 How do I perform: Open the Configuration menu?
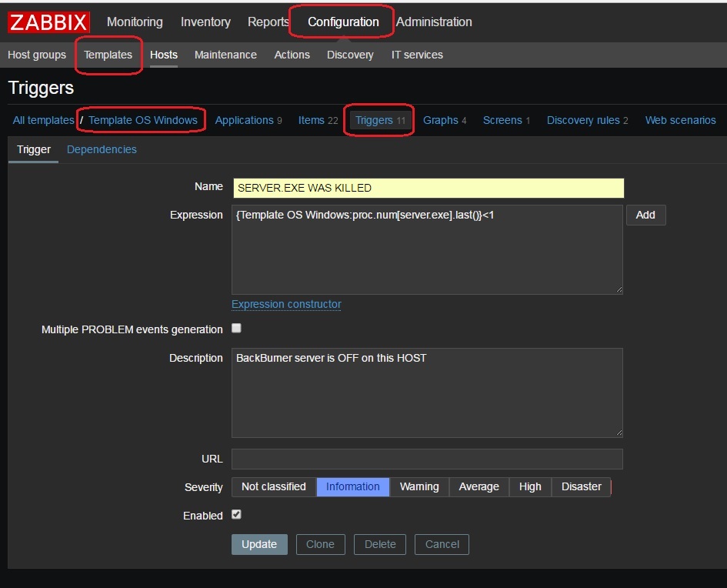[343, 22]
